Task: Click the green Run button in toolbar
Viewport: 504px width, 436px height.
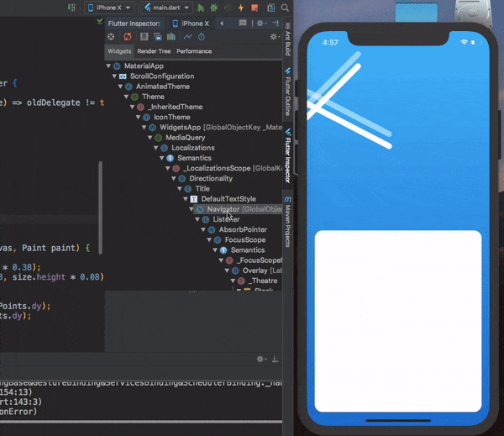Action: 201,8
